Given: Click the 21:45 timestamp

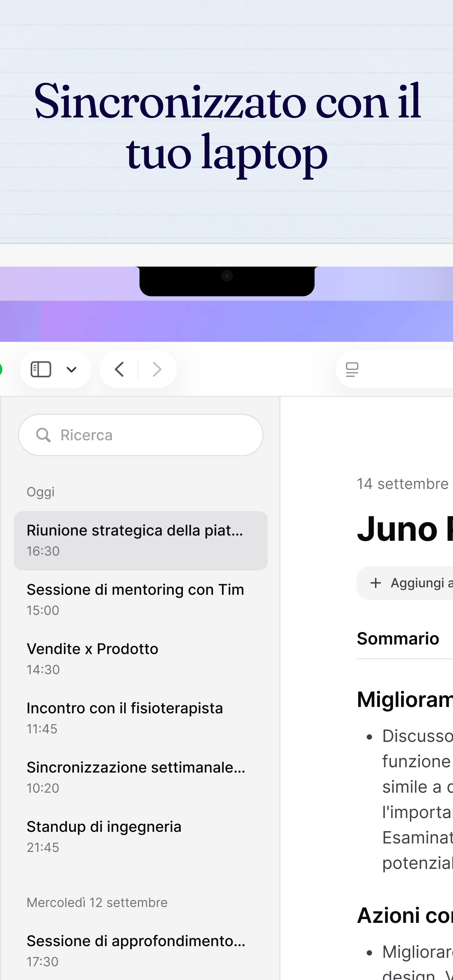Looking at the screenshot, I should click(x=43, y=848).
